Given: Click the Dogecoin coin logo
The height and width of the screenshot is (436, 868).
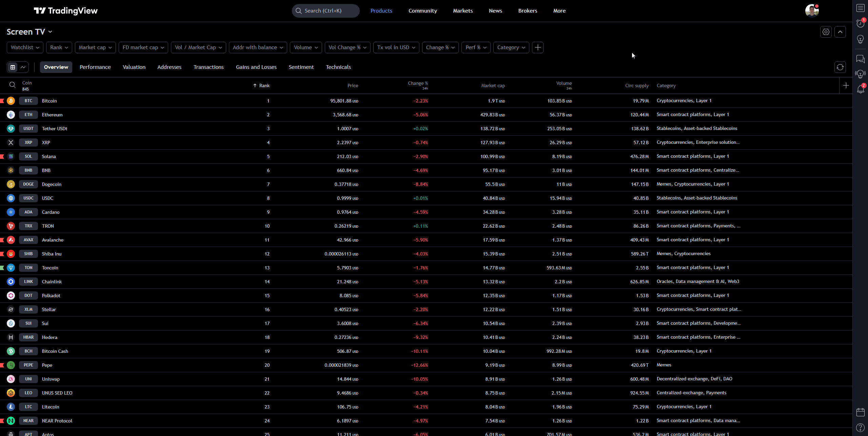Looking at the screenshot, I should point(11,184).
